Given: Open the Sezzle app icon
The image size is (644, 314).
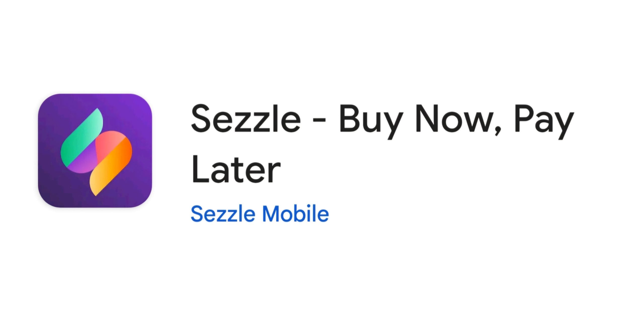Looking at the screenshot, I should click(95, 151).
